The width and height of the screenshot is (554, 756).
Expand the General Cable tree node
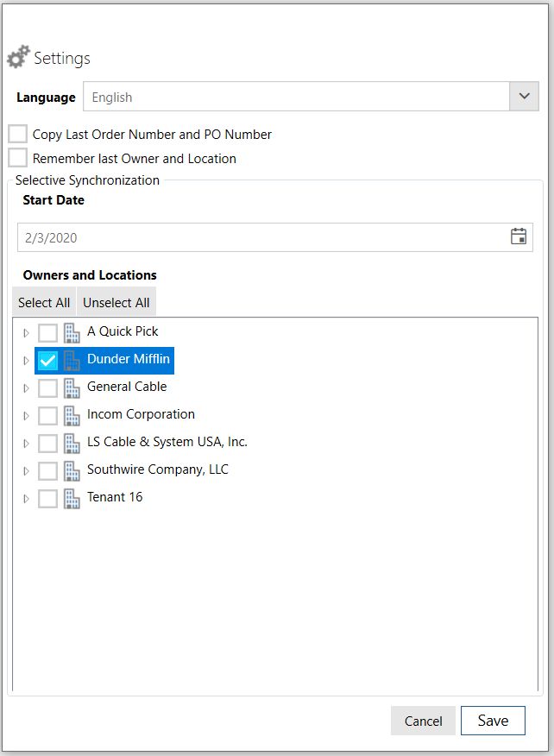tap(26, 388)
